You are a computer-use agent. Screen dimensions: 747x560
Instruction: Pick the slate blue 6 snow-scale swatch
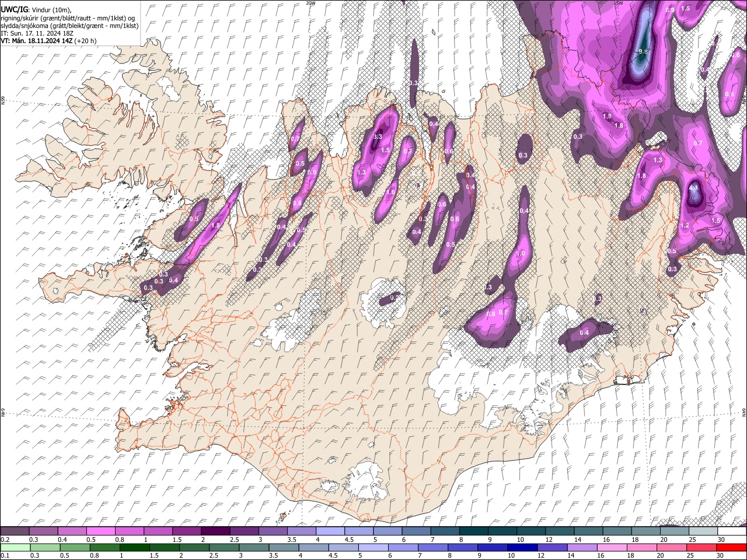[x=416, y=531]
